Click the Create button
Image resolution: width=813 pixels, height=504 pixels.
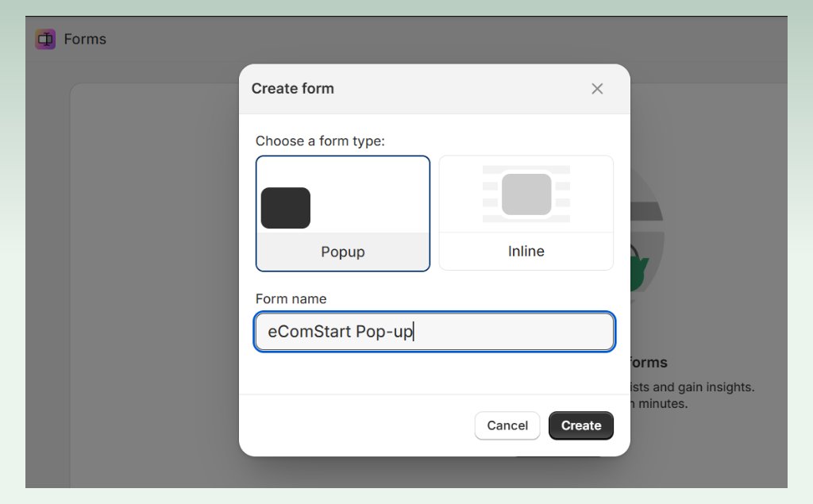click(x=580, y=425)
